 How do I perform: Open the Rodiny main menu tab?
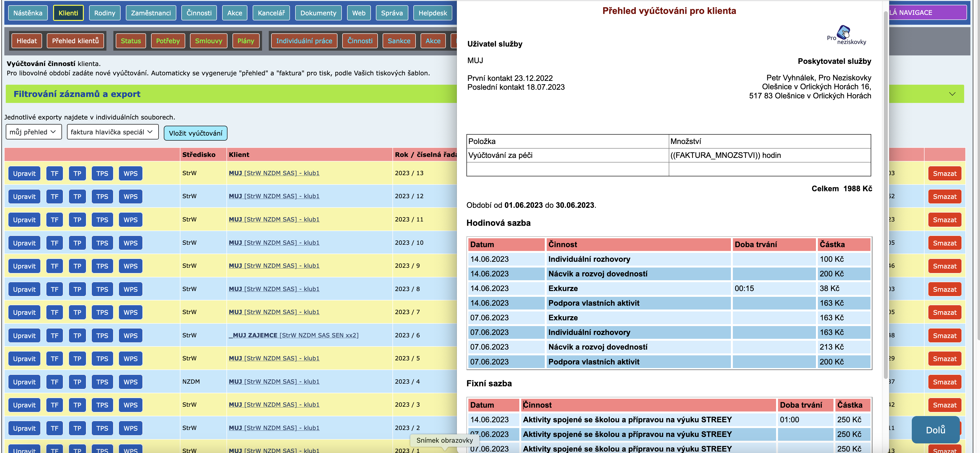point(105,13)
